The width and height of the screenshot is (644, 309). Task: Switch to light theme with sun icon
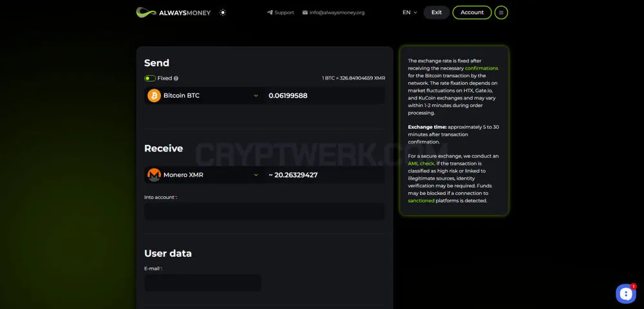click(x=223, y=12)
